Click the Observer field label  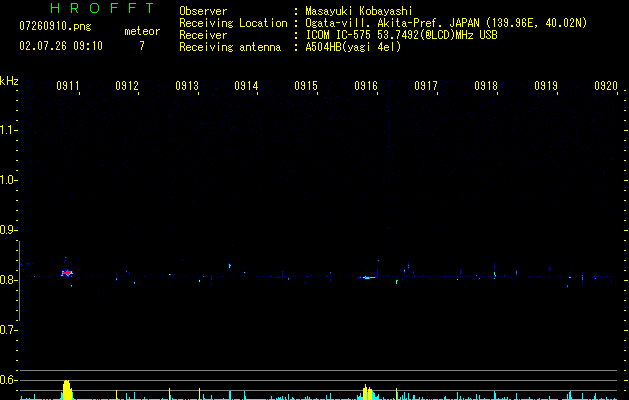coord(203,11)
